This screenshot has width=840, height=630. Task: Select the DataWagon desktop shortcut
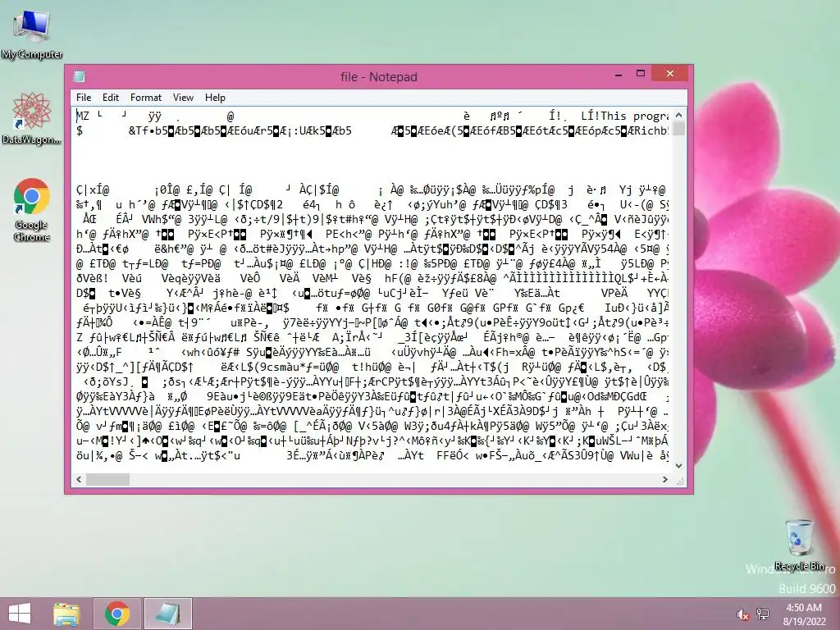[x=32, y=118]
